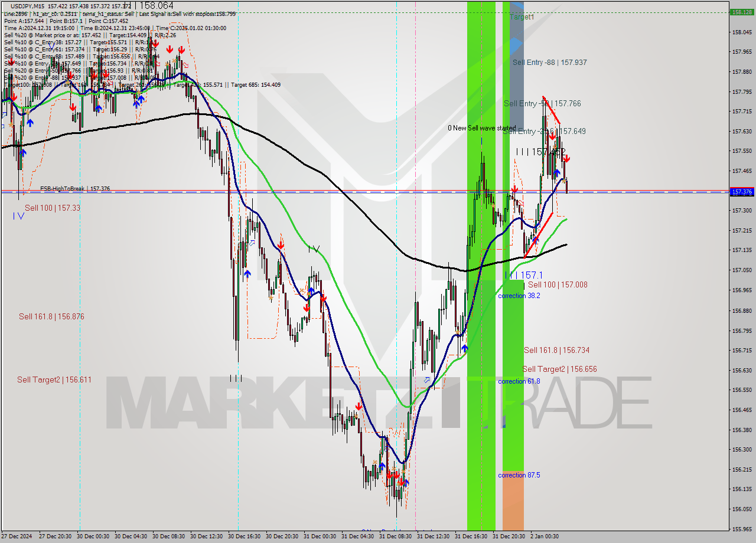This screenshot has width=756, height=543.
Task: Click the '30 Dec 20:30' time axis label
Action: pos(282,537)
